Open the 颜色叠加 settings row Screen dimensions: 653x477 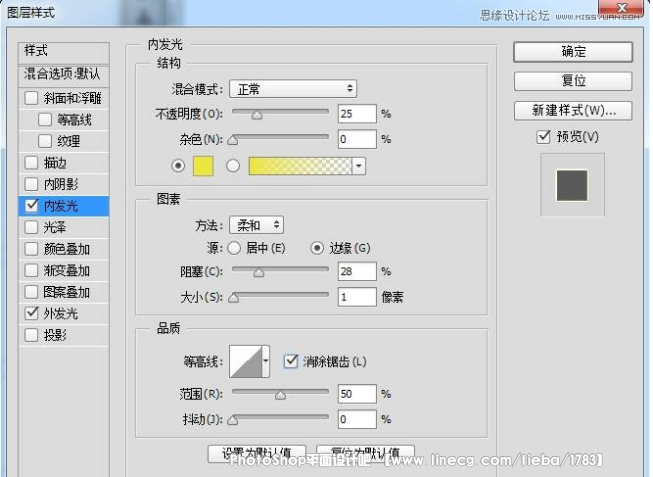(64, 249)
